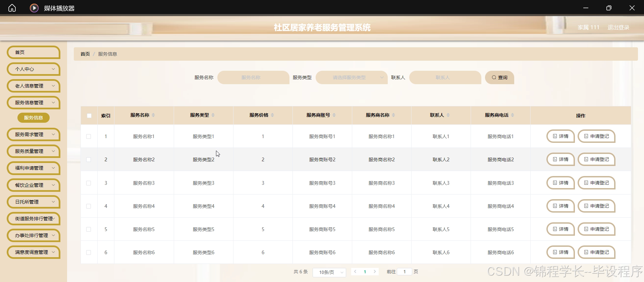Open 详情 for 服务名称6
The image size is (644, 282).
pos(560,252)
